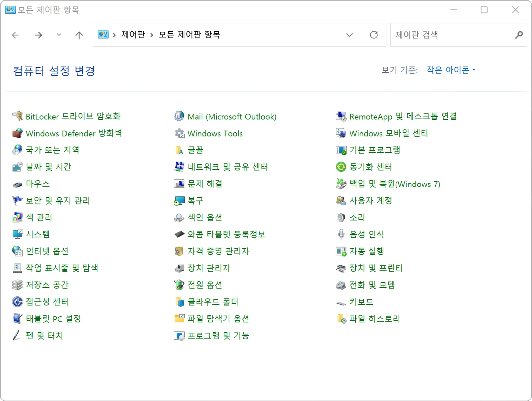Click the 음성 인식 microphone icon
Image resolution: width=532 pixels, height=401 pixels.
tap(341, 234)
